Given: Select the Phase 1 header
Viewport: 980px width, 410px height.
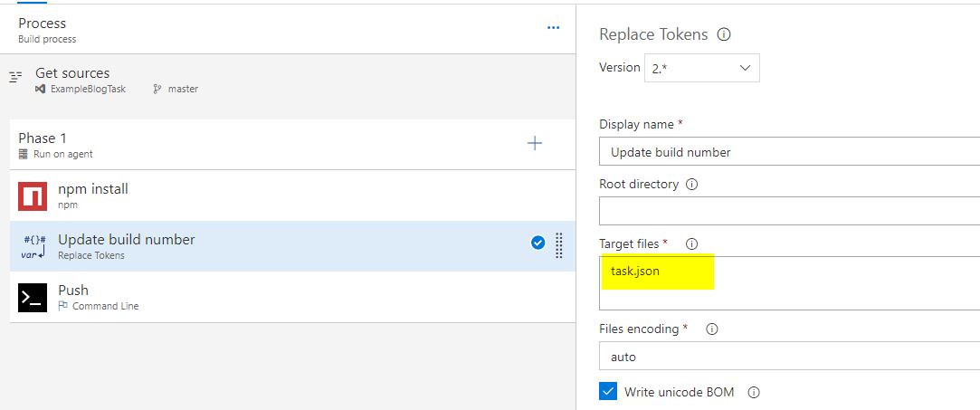Looking at the screenshot, I should point(181,144).
